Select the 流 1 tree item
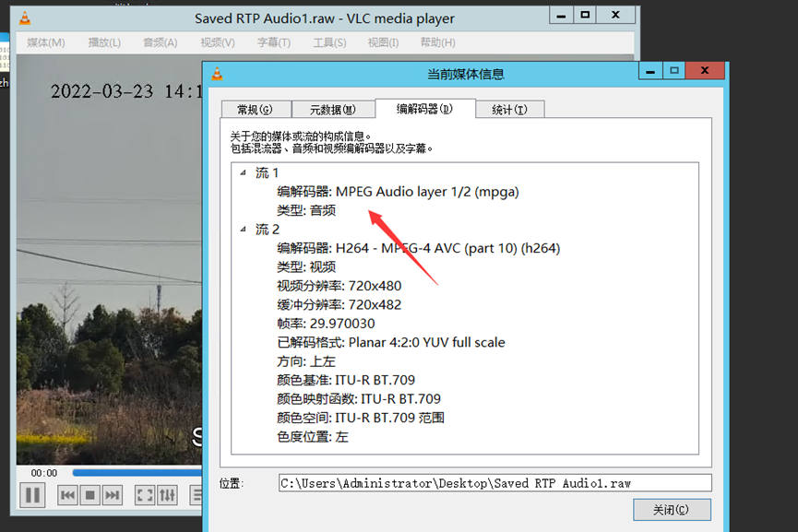Viewport: 798px width, 532px height. coord(268,173)
